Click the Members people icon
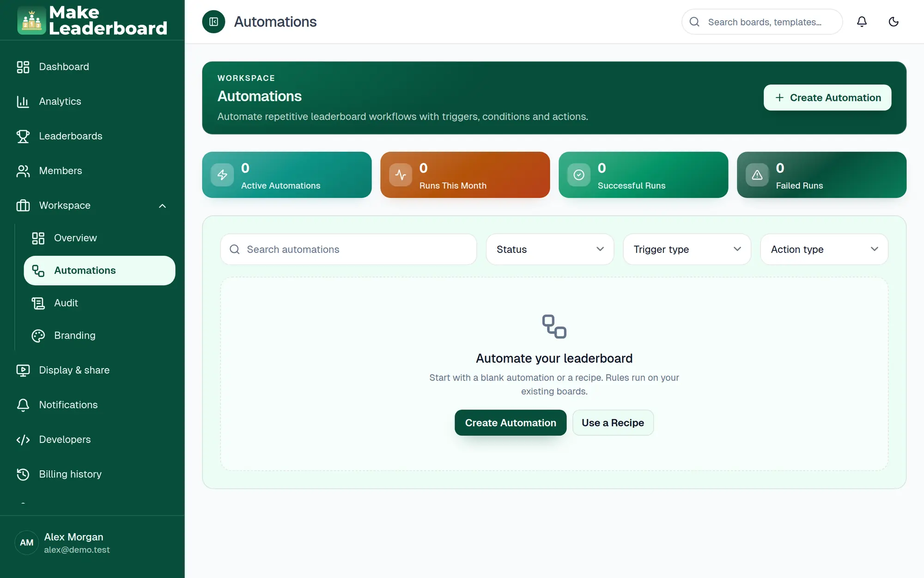The height and width of the screenshot is (578, 924). pos(23,171)
